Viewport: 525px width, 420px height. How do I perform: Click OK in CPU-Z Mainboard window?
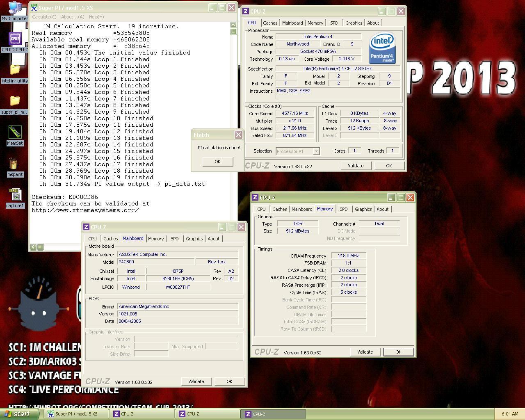(229, 381)
